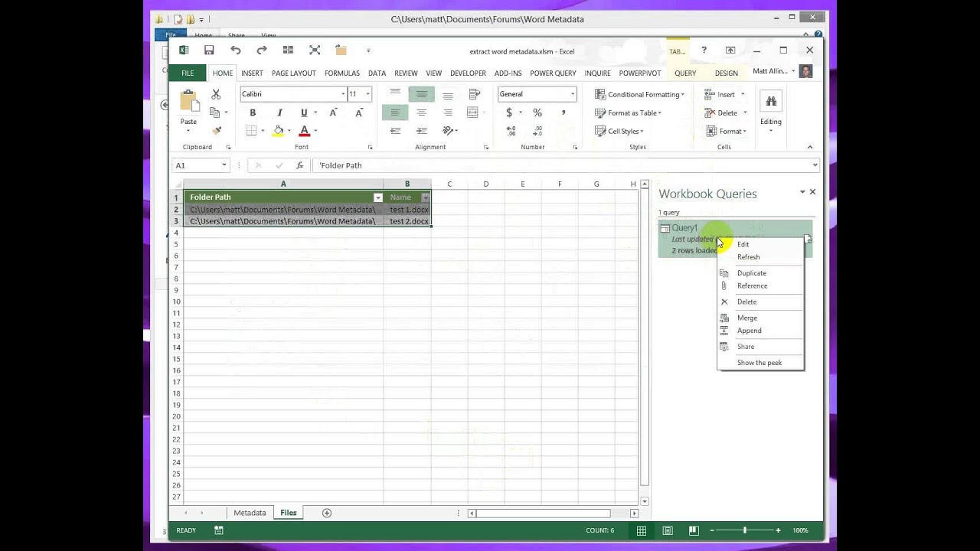Image resolution: width=980 pixels, height=551 pixels.
Task: Expand the Name Box dropdown arrow
Action: tap(224, 165)
